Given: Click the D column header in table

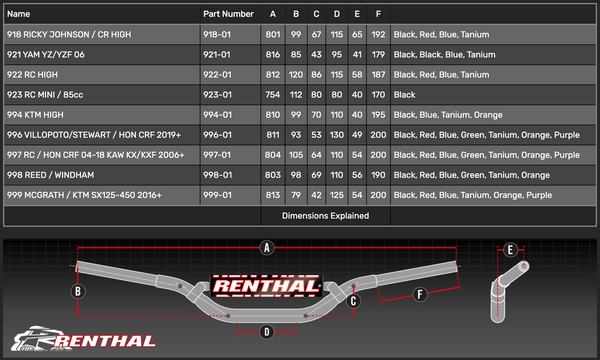Looking at the screenshot, I should point(337,14).
